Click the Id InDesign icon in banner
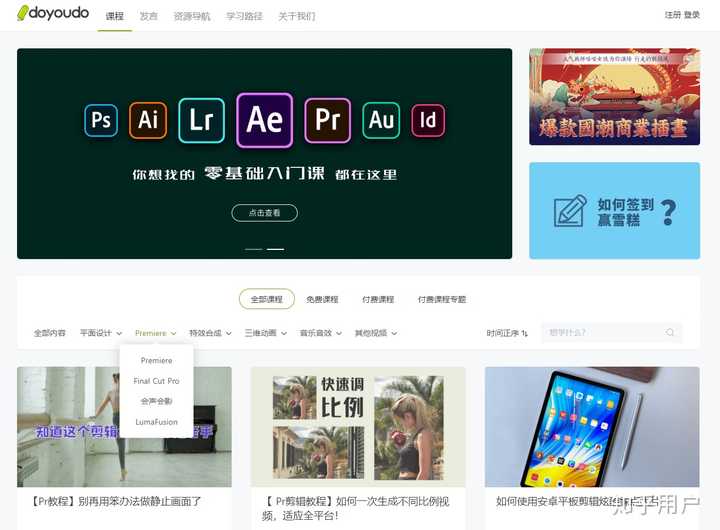The image size is (720, 530). coord(428,120)
